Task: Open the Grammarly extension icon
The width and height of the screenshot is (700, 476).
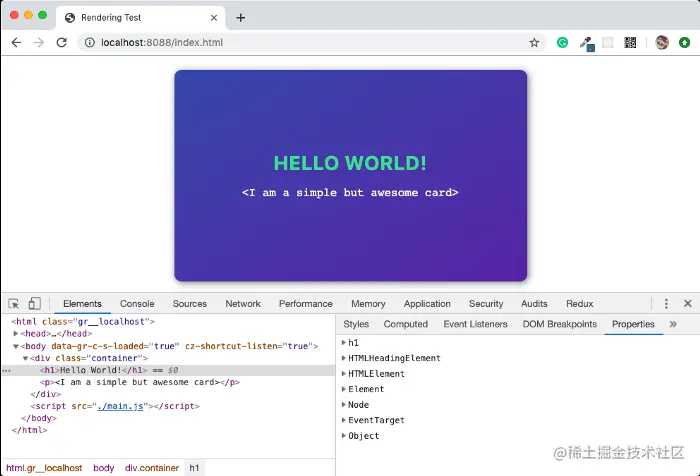Action: point(562,42)
